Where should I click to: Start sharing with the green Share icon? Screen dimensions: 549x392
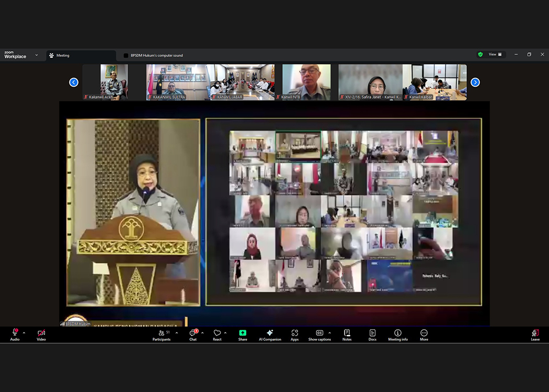click(x=243, y=333)
